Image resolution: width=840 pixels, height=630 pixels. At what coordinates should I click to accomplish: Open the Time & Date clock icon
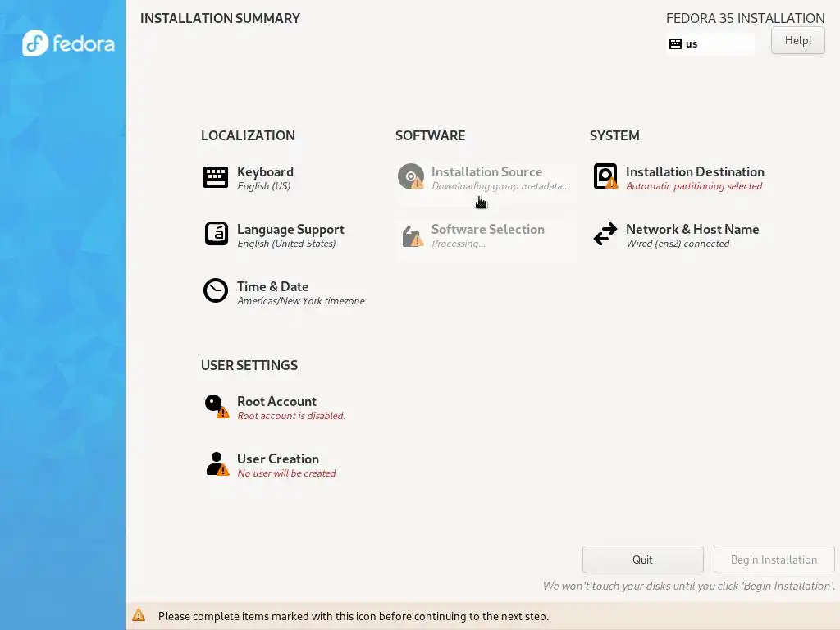[x=216, y=290]
